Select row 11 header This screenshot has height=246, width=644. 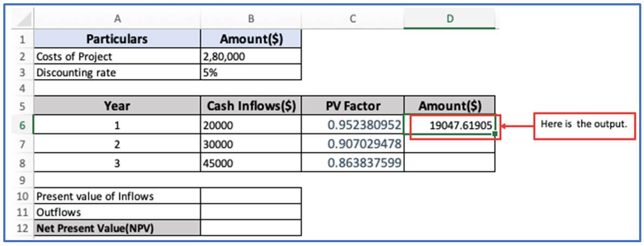click(x=23, y=212)
